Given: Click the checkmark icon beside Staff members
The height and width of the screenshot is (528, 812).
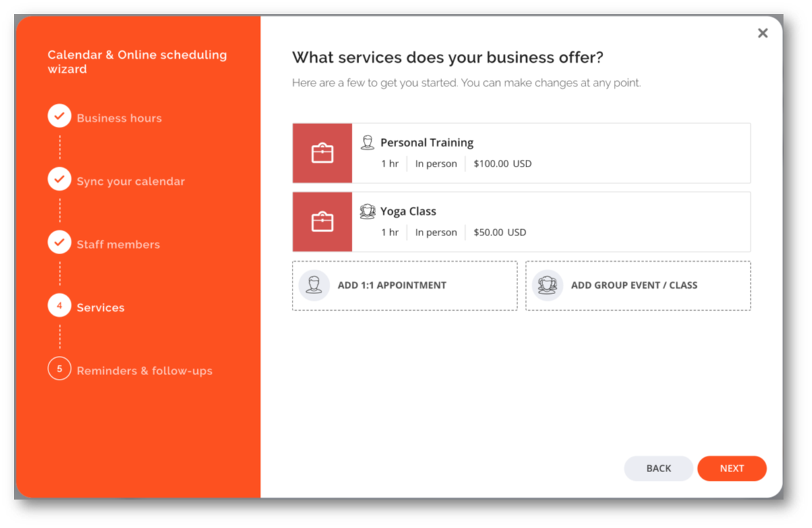Looking at the screenshot, I should point(59,242).
